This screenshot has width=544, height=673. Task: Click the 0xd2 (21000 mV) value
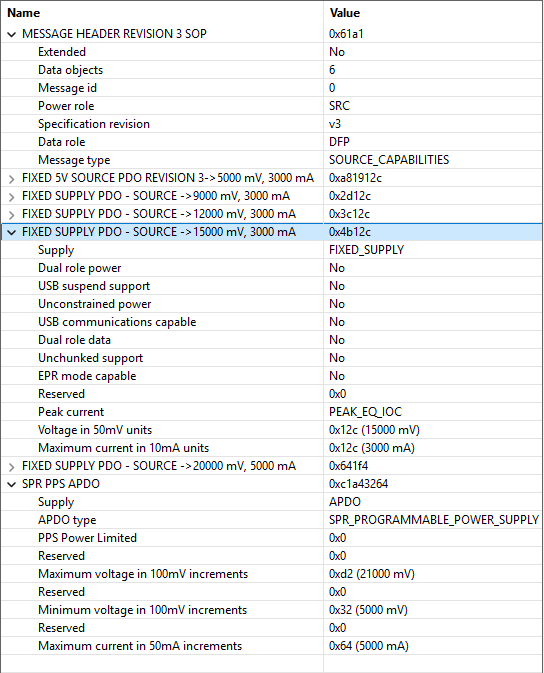[x=372, y=574]
